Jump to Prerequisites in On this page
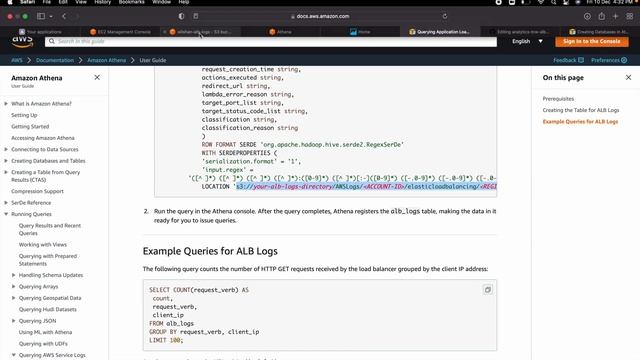This screenshot has height=360, width=640. (558, 99)
